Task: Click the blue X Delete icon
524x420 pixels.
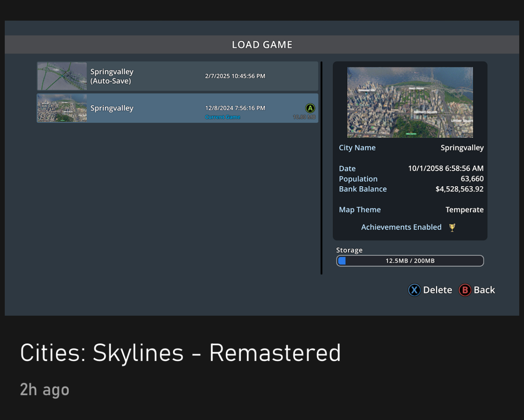Action: 414,290
